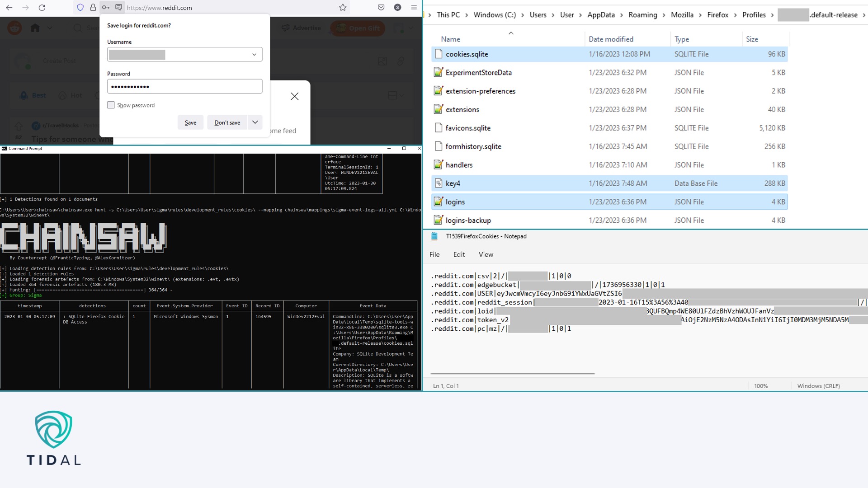
Task: Click the back navigation arrow
Action: tap(9, 8)
